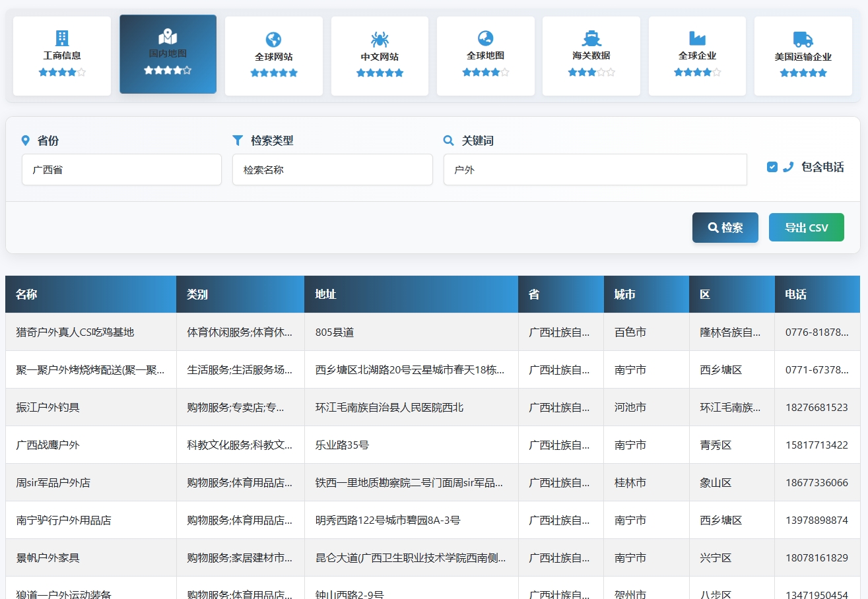The width and height of the screenshot is (868, 599).
Task: Click the address 环江毛南族自治县人民医院西北
Action: (411, 407)
